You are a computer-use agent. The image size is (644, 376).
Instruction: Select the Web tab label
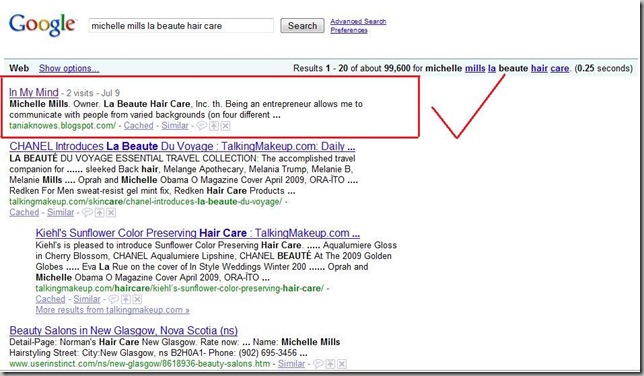[x=19, y=68]
